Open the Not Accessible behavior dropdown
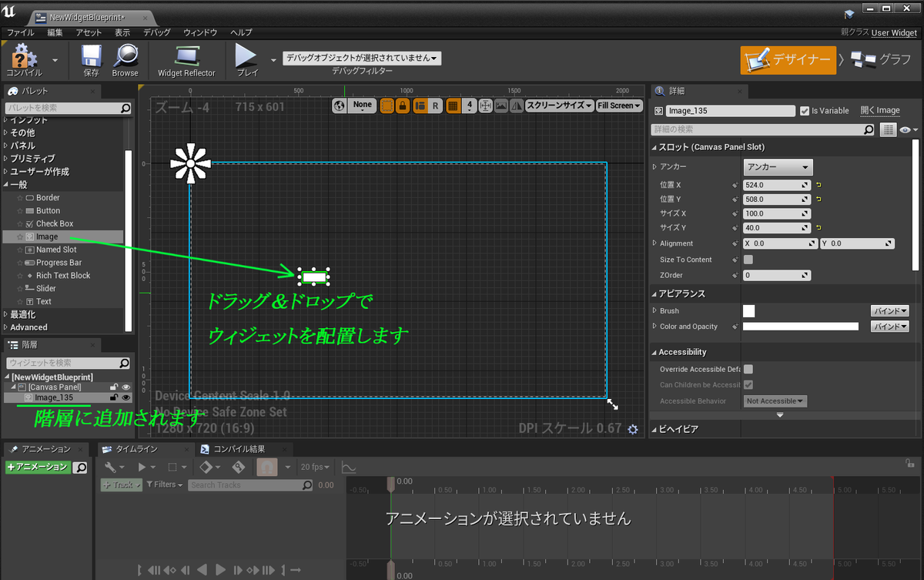924x580 pixels. [x=775, y=401]
